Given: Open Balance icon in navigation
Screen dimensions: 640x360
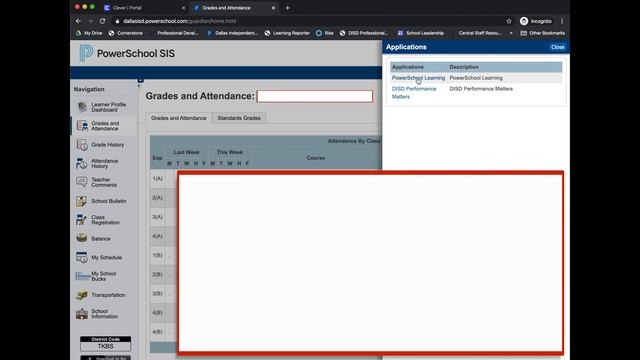Looking at the screenshot, I should [82, 238].
